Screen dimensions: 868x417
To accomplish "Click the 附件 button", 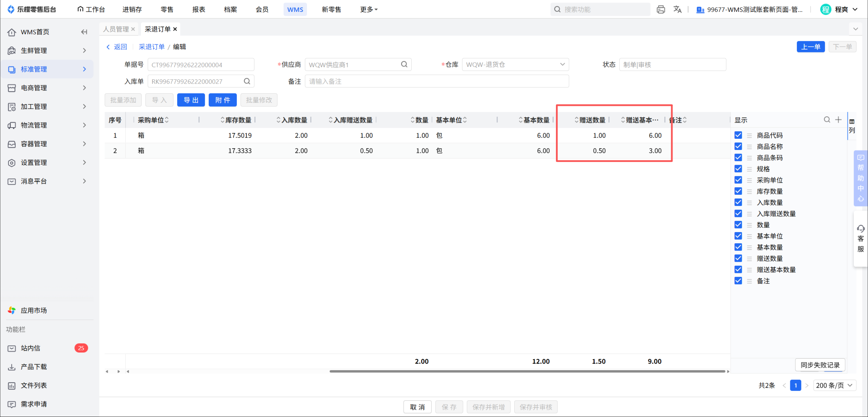I will tap(223, 100).
